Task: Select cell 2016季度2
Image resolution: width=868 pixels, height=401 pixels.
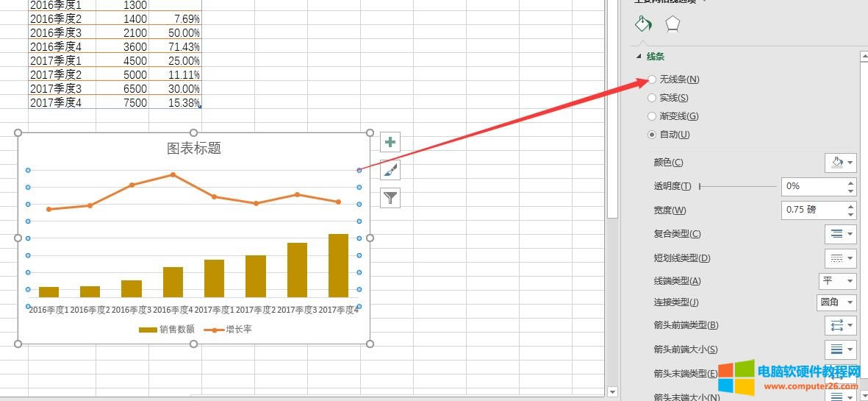Action: click(x=62, y=19)
